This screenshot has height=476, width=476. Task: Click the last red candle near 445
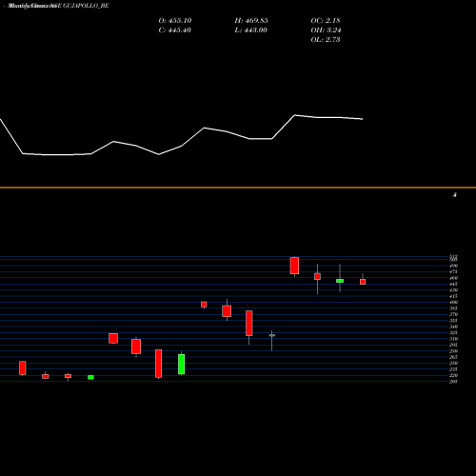[363, 282]
